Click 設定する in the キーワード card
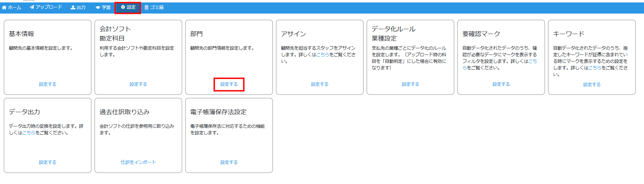The height and width of the screenshot is (184, 644). 592,84
